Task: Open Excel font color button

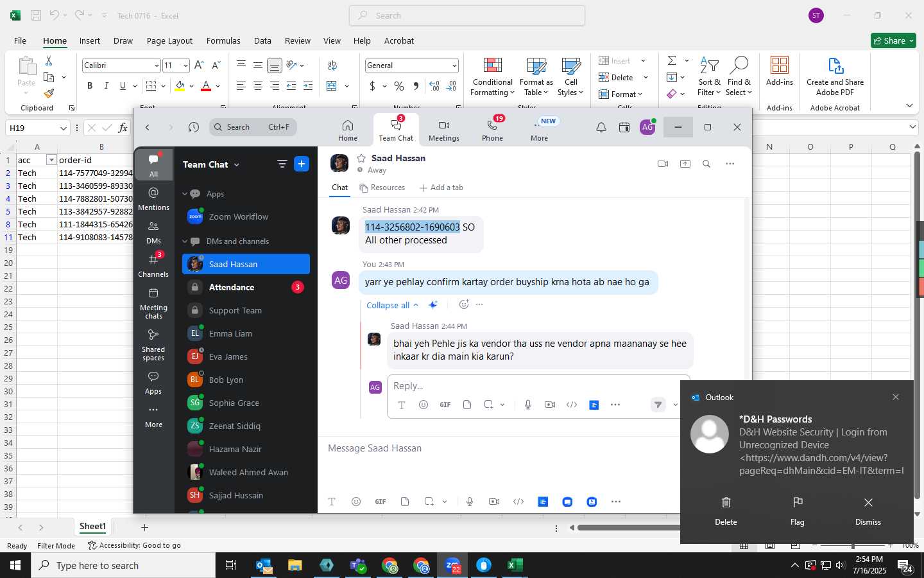Action: 206,86
